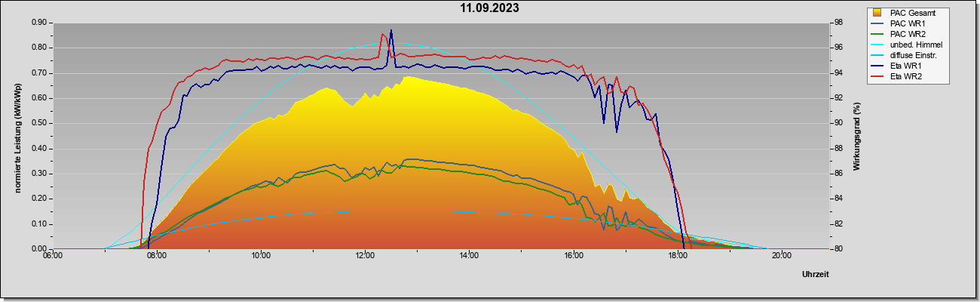Click the 18:00 time axis tick
This screenshot has height=302, width=980.
(x=677, y=255)
